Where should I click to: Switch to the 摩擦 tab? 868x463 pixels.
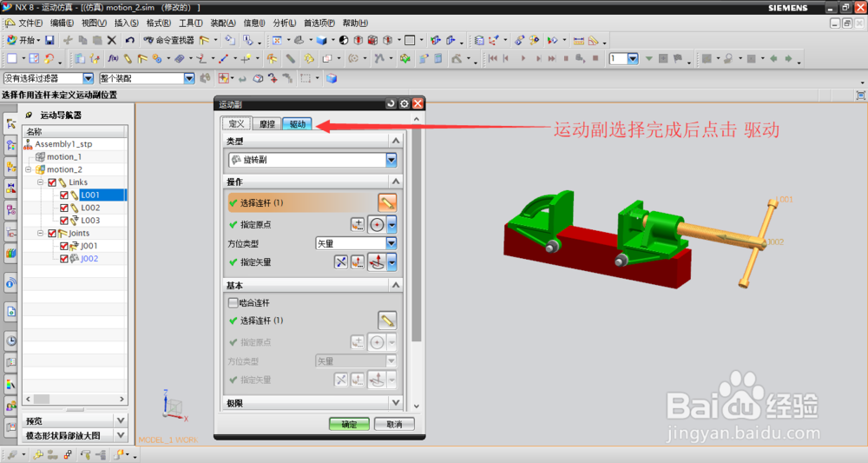coord(266,123)
